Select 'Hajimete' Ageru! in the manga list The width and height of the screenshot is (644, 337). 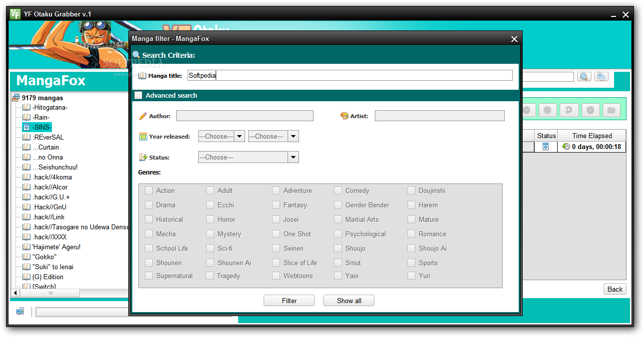56,247
